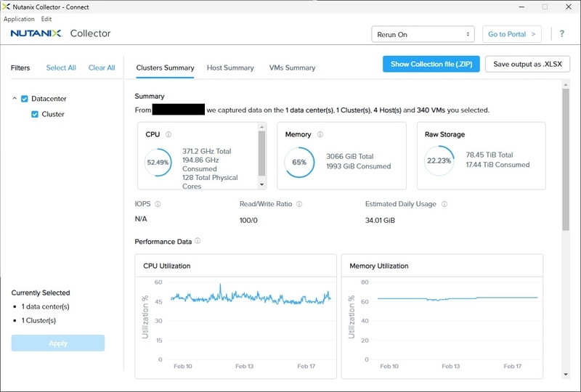Viewport: 581px width, 392px height.
Task: Click the help question mark icon
Action: click(561, 33)
